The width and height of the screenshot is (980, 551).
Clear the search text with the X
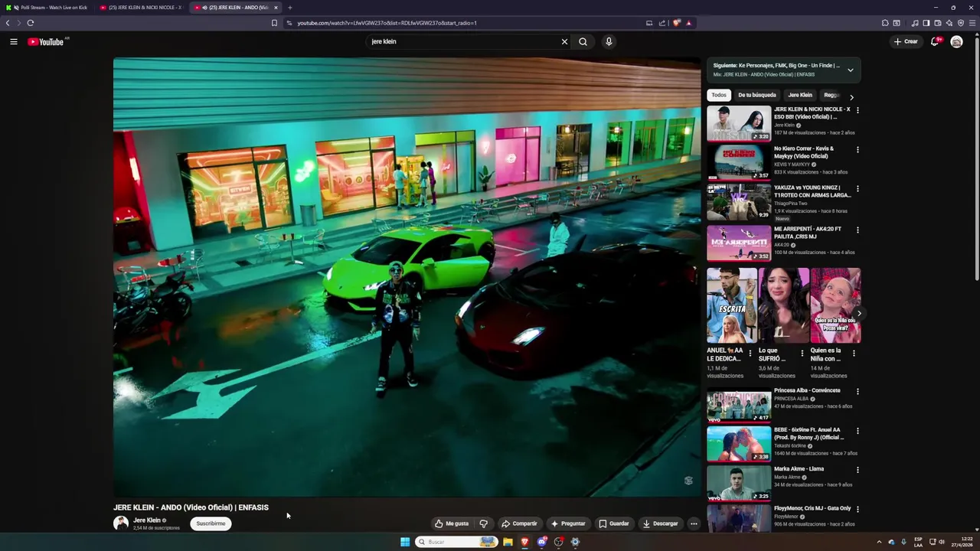(564, 41)
